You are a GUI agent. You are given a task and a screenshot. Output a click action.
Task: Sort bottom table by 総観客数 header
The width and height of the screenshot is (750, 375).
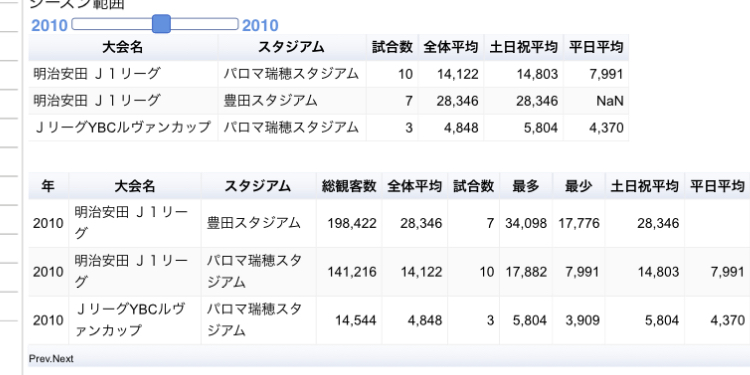tap(349, 186)
